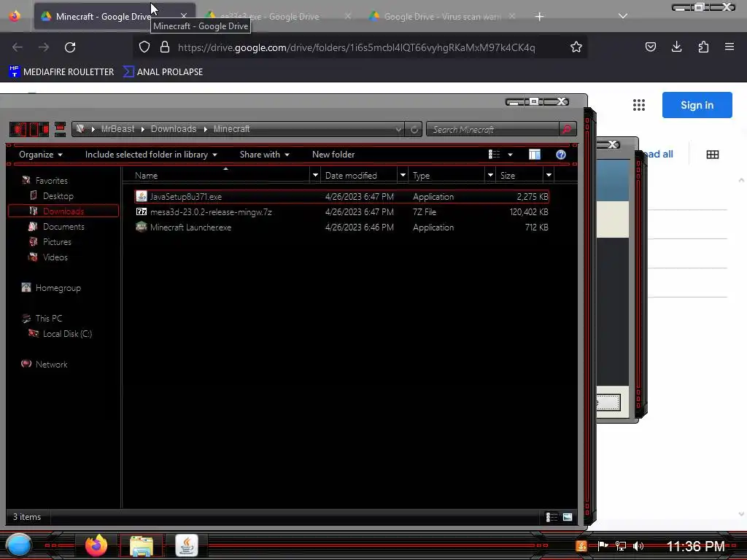The height and width of the screenshot is (560, 747).
Task: Select Pictures in the navigation pane
Action: (57, 242)
